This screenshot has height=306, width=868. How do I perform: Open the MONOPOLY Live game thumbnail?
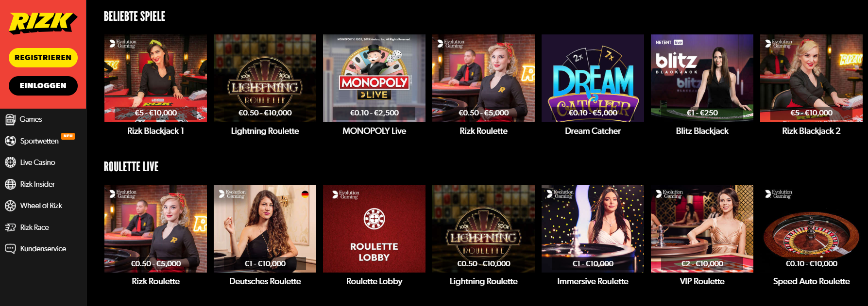point(374,78)
